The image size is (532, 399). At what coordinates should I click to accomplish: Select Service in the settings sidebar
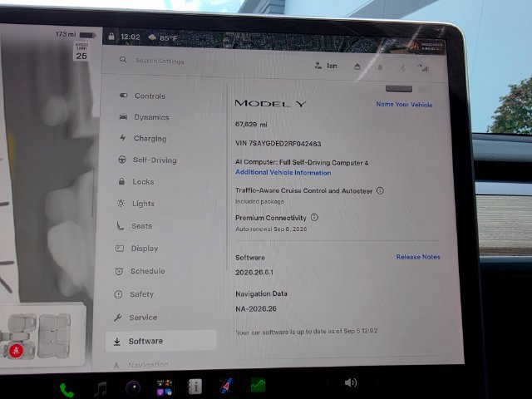(135, 318)
